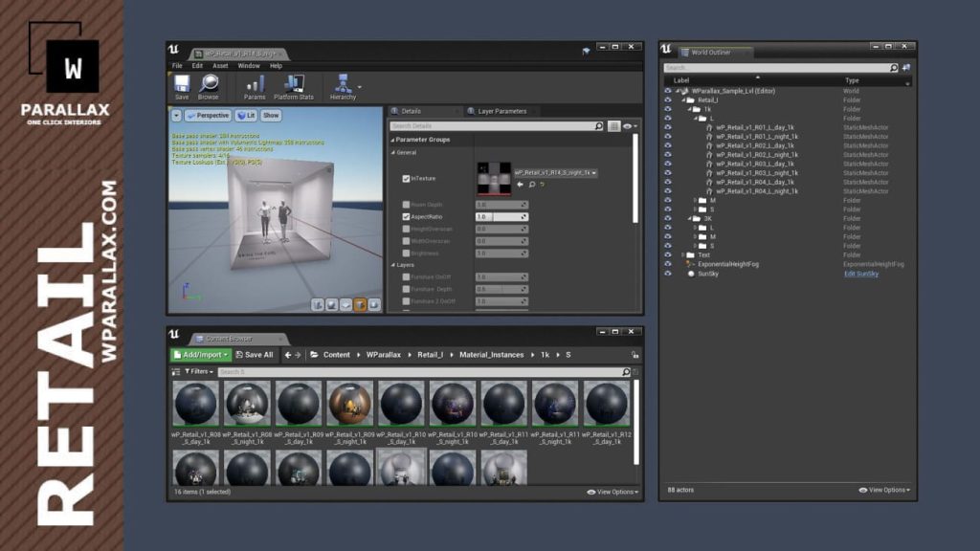The width and height of the screenshot is (980, 551).
Task: Click the Material_Instances breadcrumb
Action: click(491, 355)
